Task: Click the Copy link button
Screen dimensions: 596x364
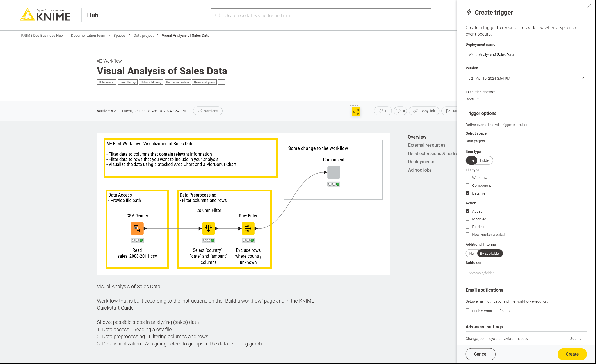Action: coord(424,111)
